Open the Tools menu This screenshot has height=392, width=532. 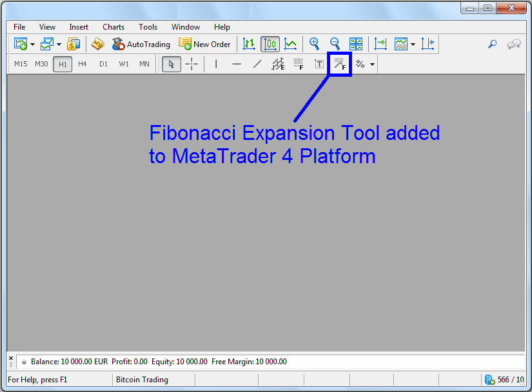pyautogui.click(x=148, y=27)
